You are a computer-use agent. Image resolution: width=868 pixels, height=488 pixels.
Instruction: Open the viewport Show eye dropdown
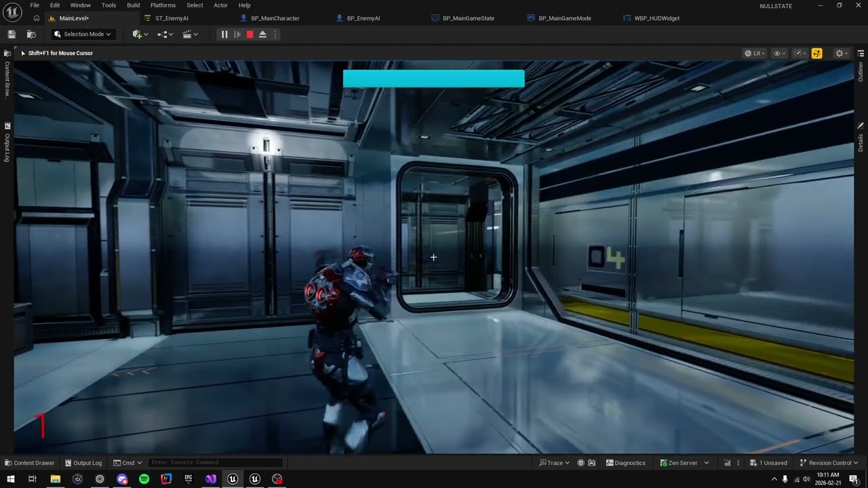(x=780, y=53)
